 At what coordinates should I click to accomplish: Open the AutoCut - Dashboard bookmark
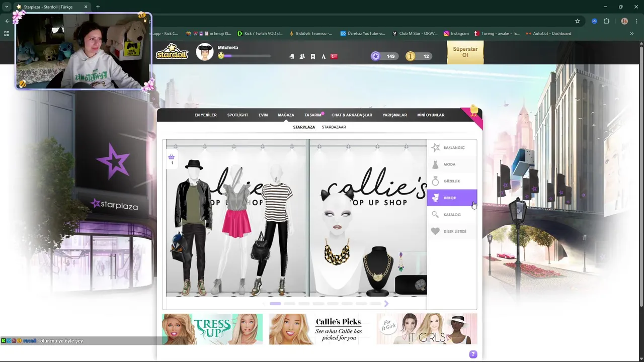coord(548,34)
